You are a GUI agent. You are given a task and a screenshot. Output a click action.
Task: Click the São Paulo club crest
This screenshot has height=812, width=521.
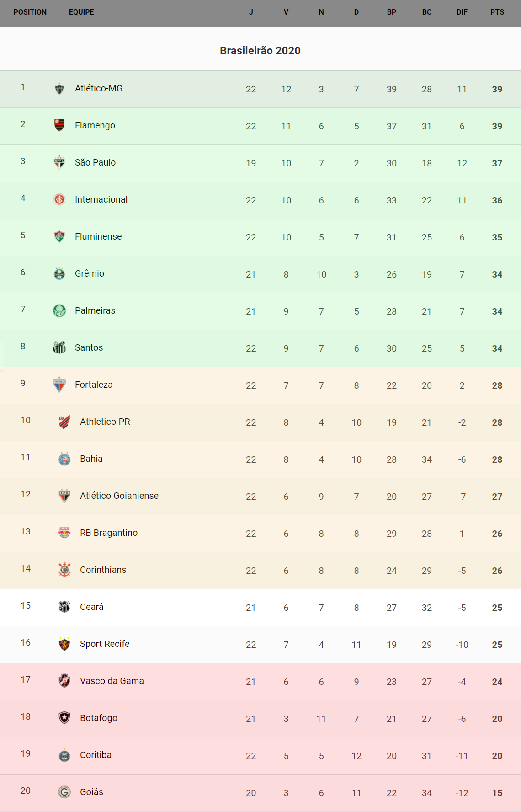(x=59, y=162)
